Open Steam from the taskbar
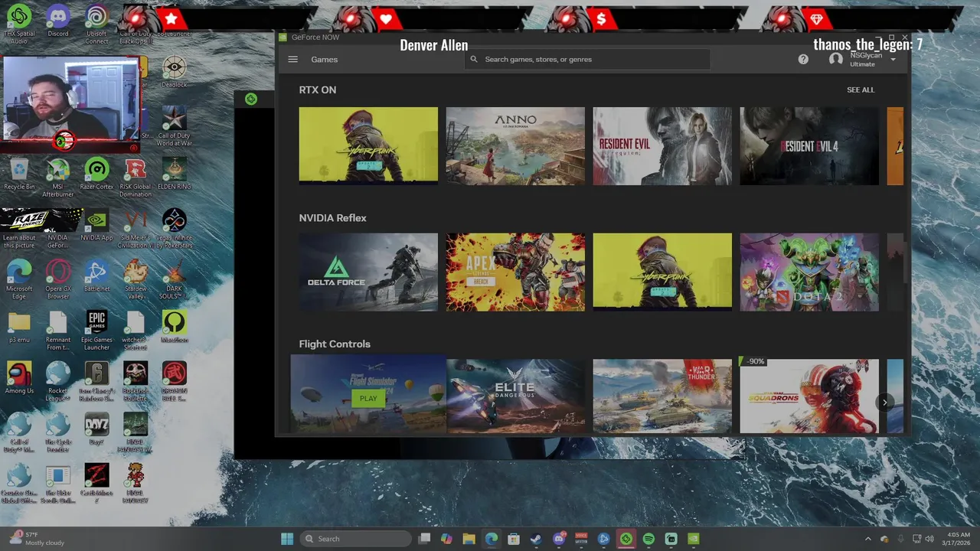 pyautogui.click(x=536, y=539)
